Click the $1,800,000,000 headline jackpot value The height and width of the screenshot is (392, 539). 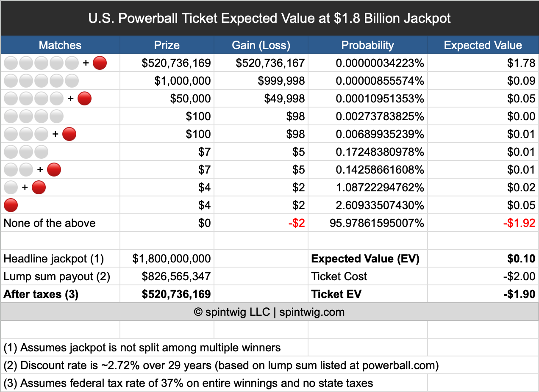(x=172, y=259)
